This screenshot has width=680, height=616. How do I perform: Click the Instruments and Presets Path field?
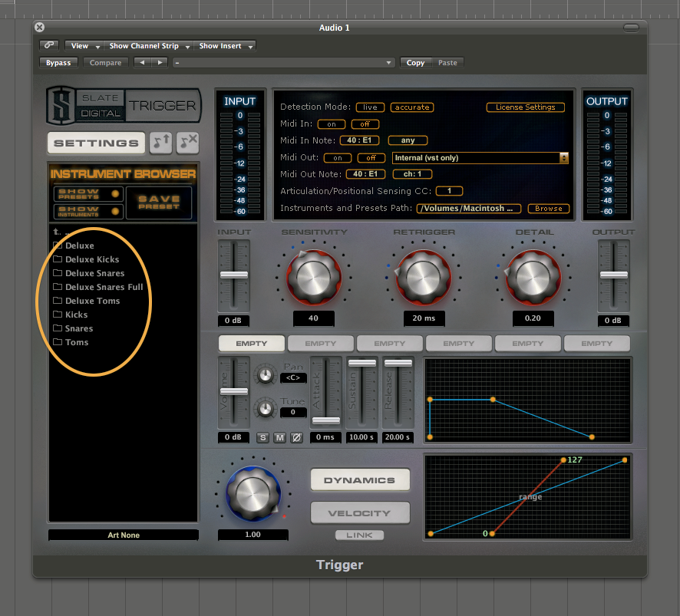tap(469, 209)
